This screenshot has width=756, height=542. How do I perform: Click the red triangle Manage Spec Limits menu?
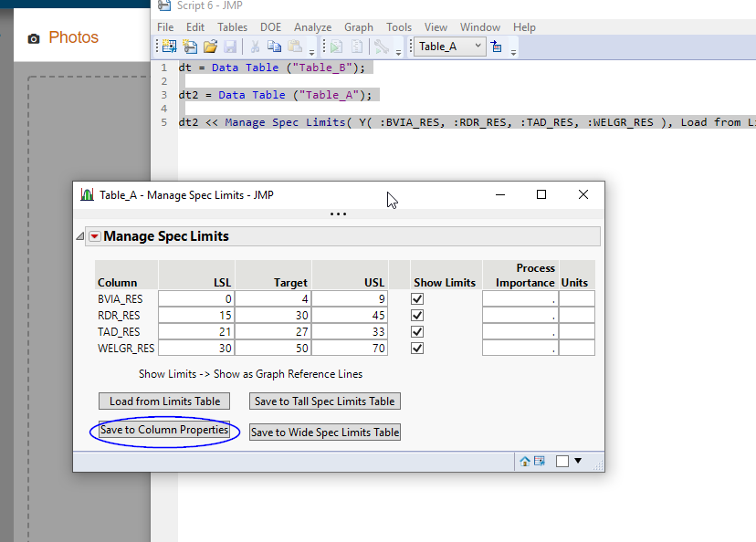pos(94,236)
